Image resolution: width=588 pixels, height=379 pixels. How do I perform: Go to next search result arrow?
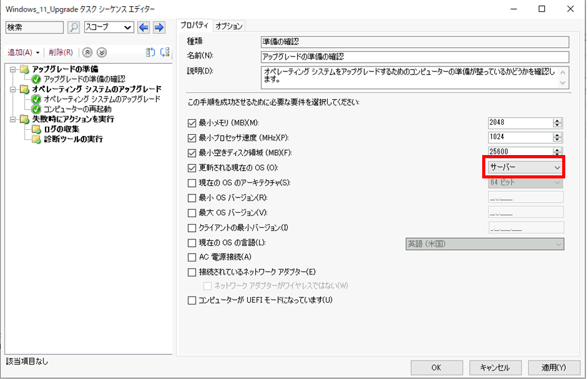[159, 28]
